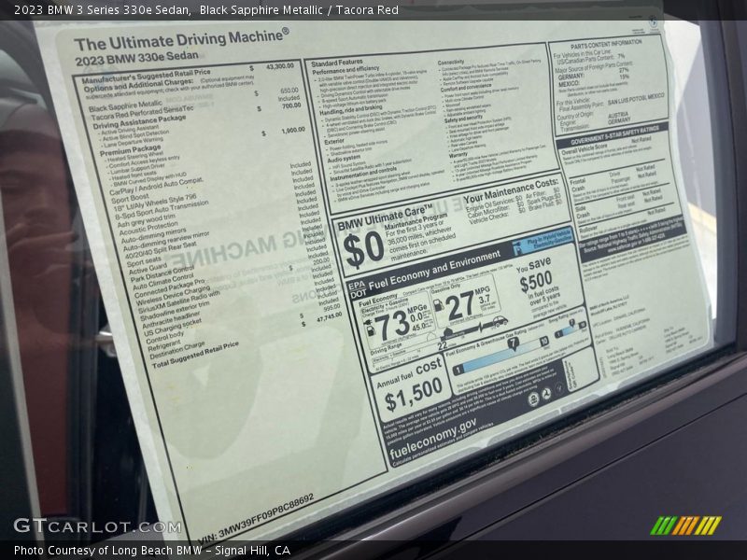Click 'Anthracite headliner' row
The image size is (747, 560).
pos(171,321)
